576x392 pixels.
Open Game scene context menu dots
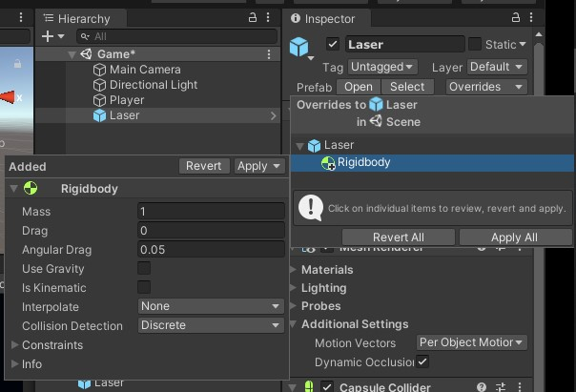269,54
